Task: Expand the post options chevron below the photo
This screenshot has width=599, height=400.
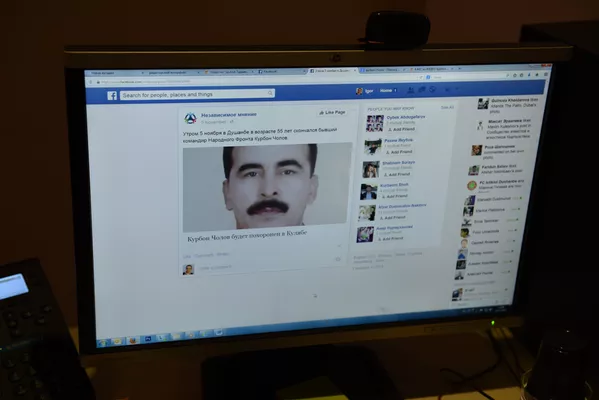Action: [339, 246]
